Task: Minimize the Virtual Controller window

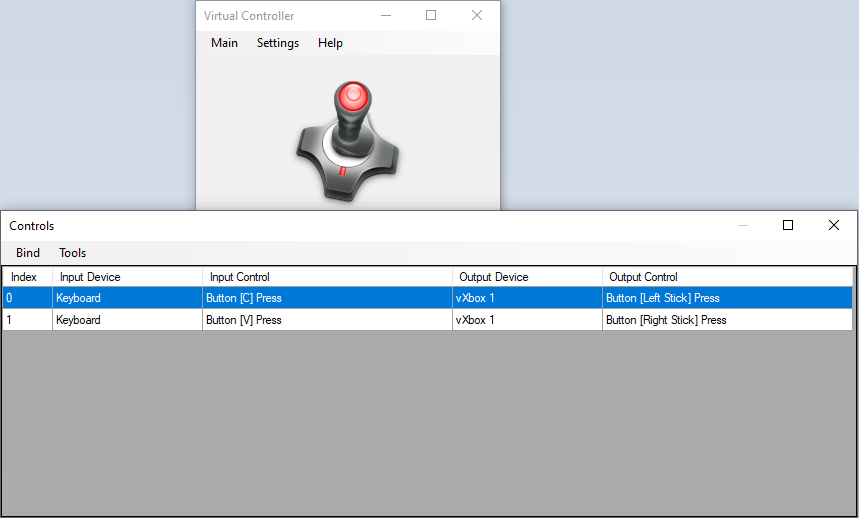Action: click(x=386, y=15)
